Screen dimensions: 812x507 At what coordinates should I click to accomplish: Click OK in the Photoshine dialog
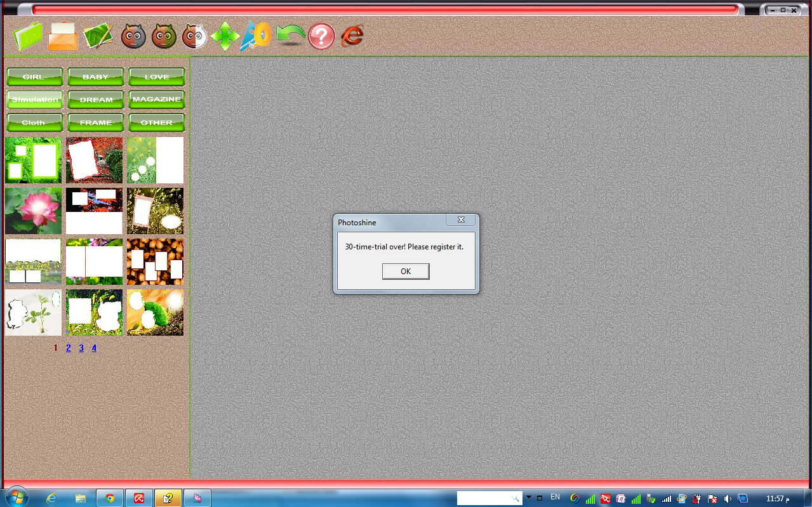[406, 271]
